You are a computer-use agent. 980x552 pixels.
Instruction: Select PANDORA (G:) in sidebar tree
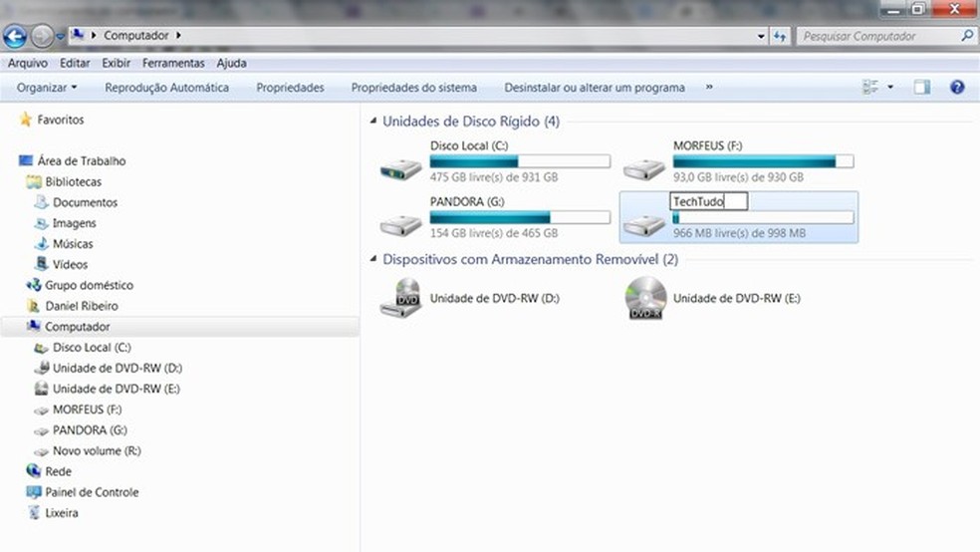pyautogui.click(x=90, y=429)
